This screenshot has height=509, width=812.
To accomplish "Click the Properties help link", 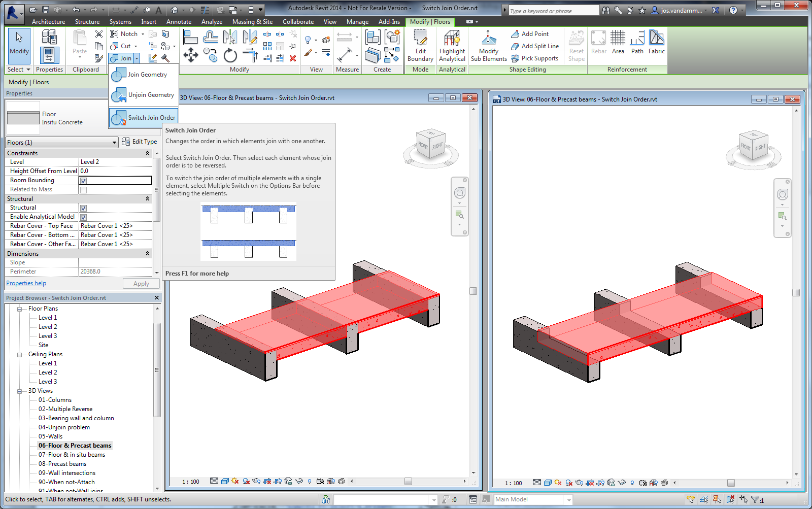I will 26,283.
